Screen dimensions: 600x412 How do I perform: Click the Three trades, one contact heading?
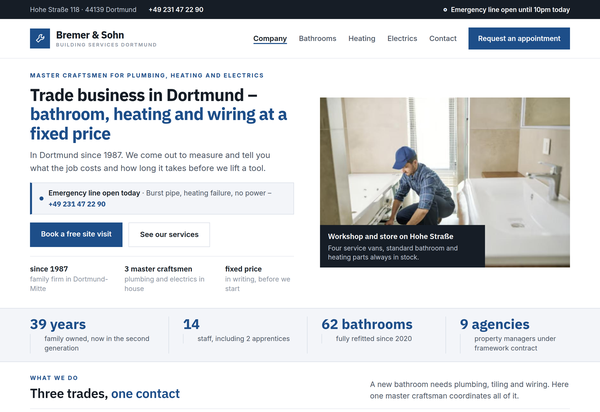105,394
